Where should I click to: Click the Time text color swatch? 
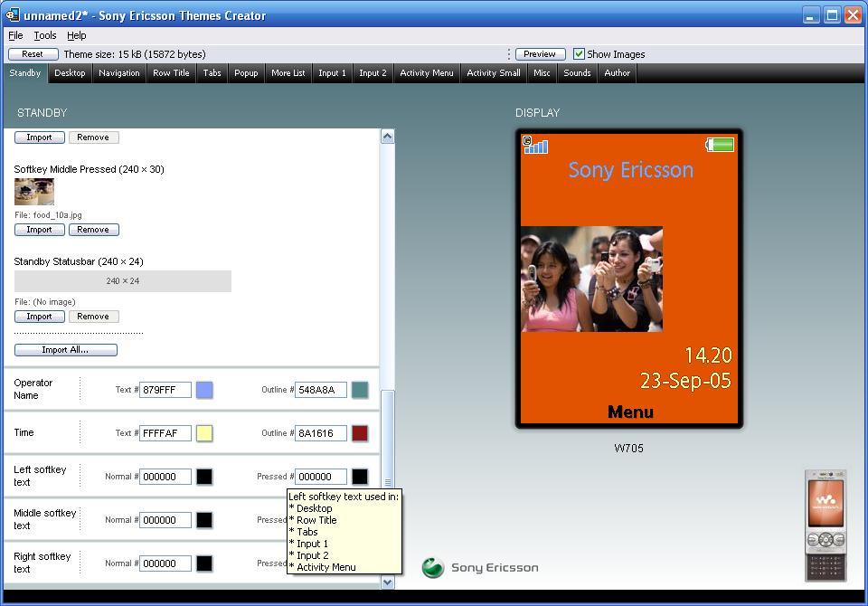click(x=204, y=433)
